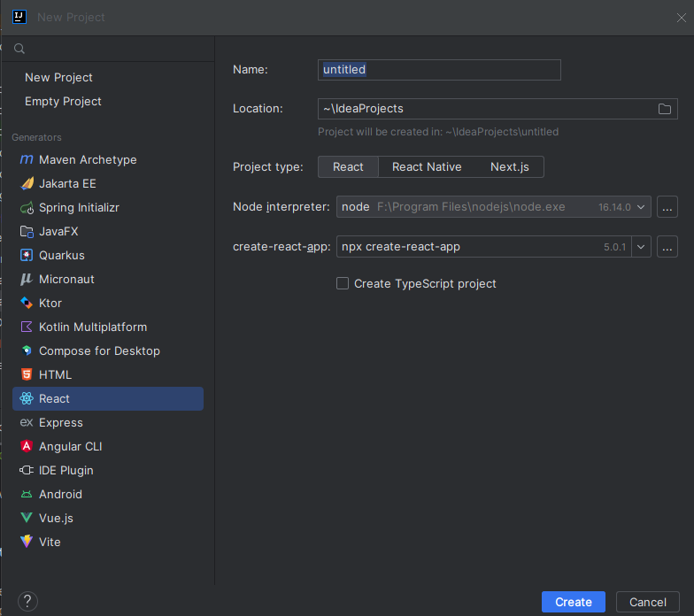Click the Maven Archetype generator icon

coord(27,159)
